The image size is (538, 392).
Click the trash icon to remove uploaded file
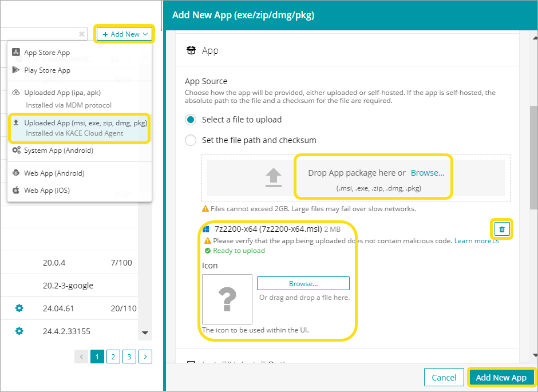click(x=502, y=229)
